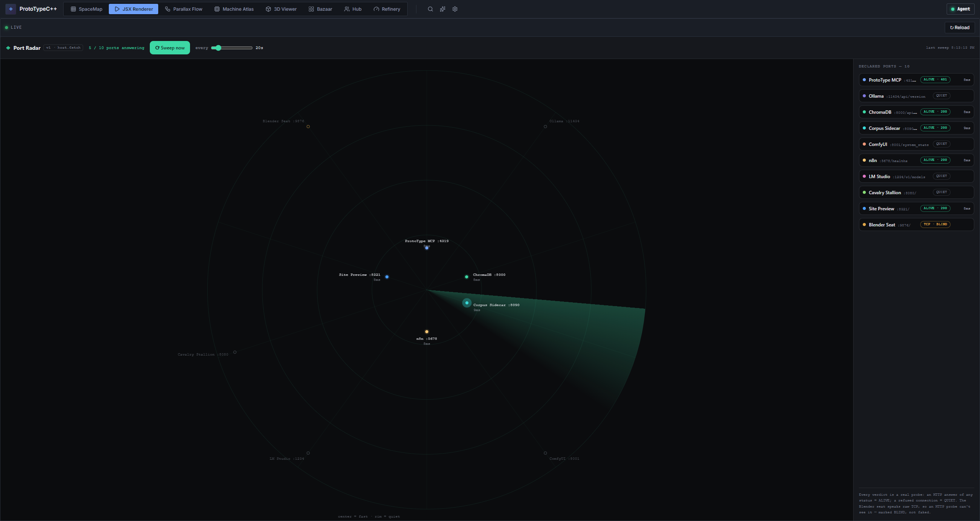
Task: Select the ProtoType MCP port row
Action: (x=916, y=80)
